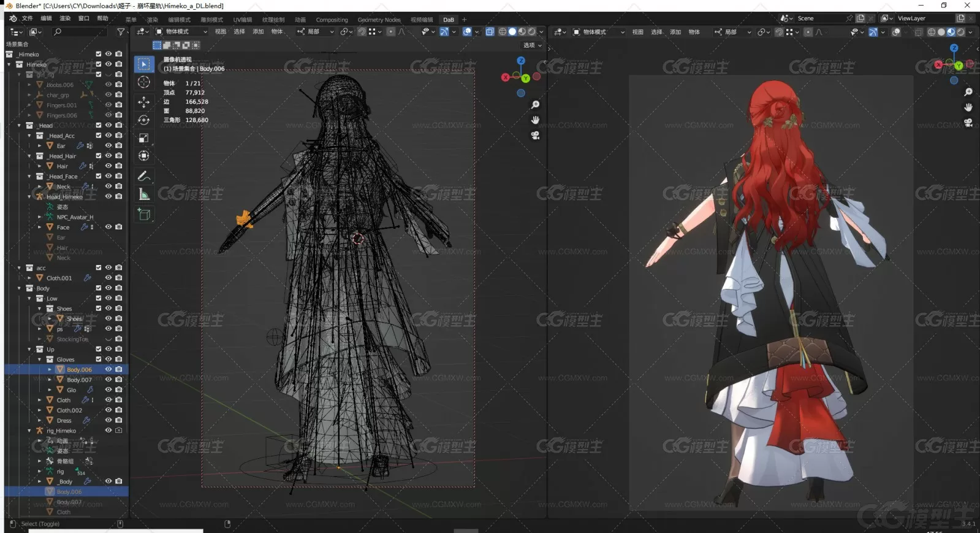This screenshot has width=980, height=533.
Task: Collapse the rig_Himeko armature
Action: coord(29,431)
